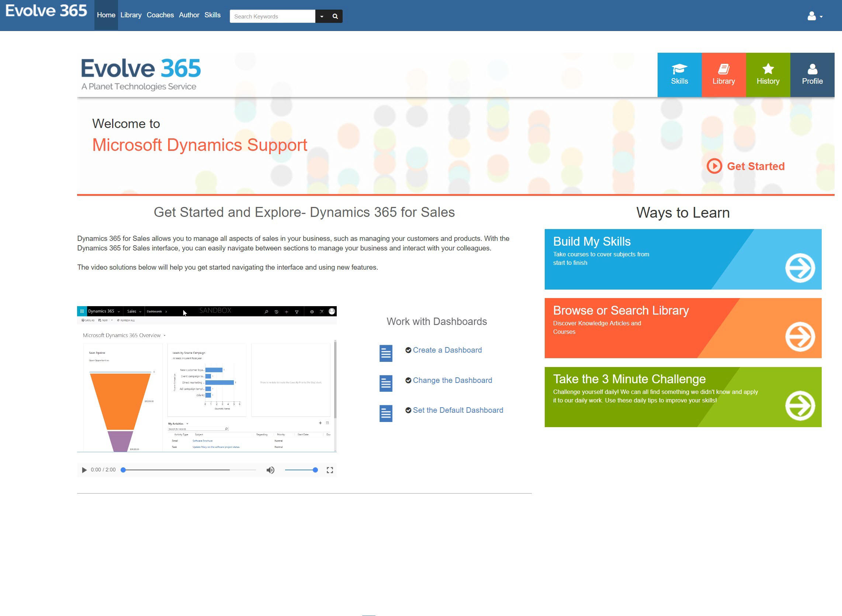This screenshot has width=842, height=616.
Task: Go to Home in the top navigation
Action: tap(106, 15)
